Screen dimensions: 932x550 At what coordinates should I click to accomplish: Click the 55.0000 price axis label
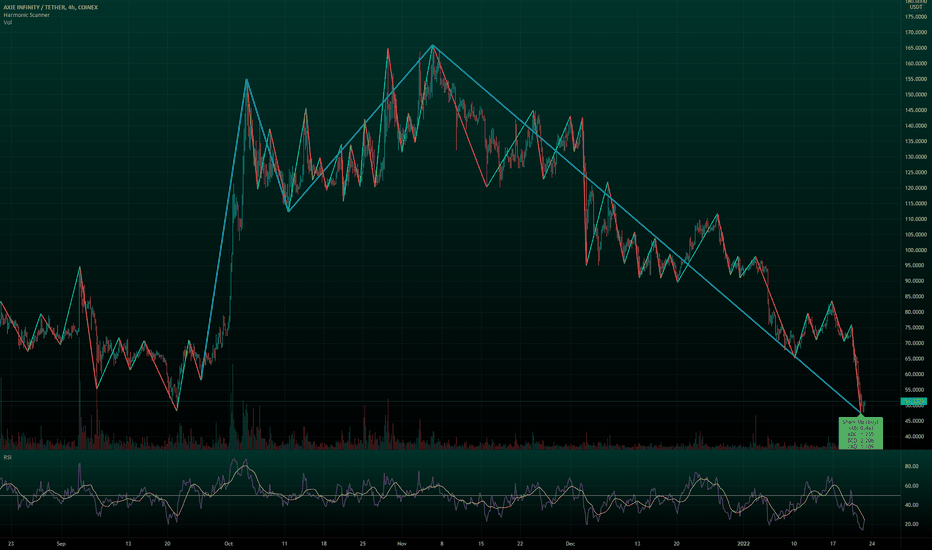click(915, 390)
